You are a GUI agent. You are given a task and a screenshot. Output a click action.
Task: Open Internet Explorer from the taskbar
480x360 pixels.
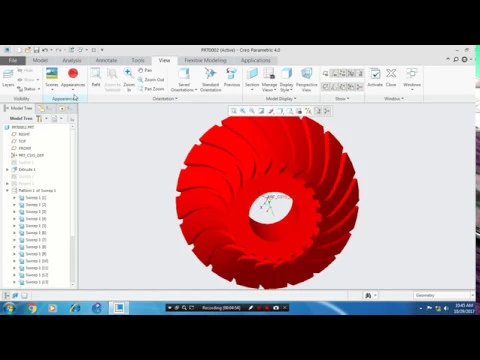[75, 308]
